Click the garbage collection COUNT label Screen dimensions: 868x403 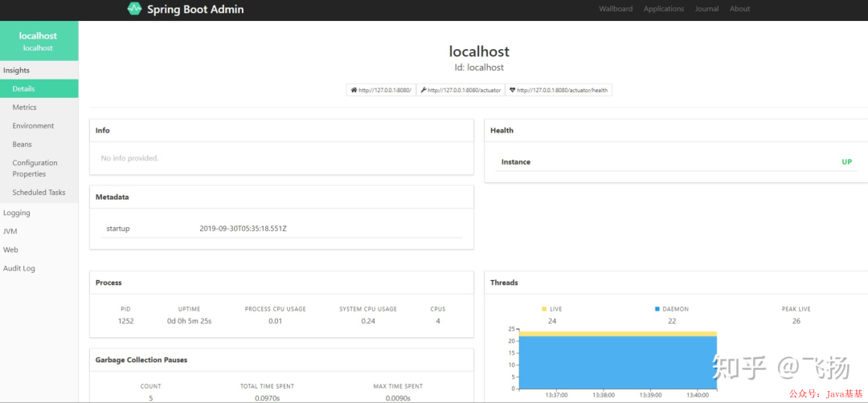pos(150,386)
